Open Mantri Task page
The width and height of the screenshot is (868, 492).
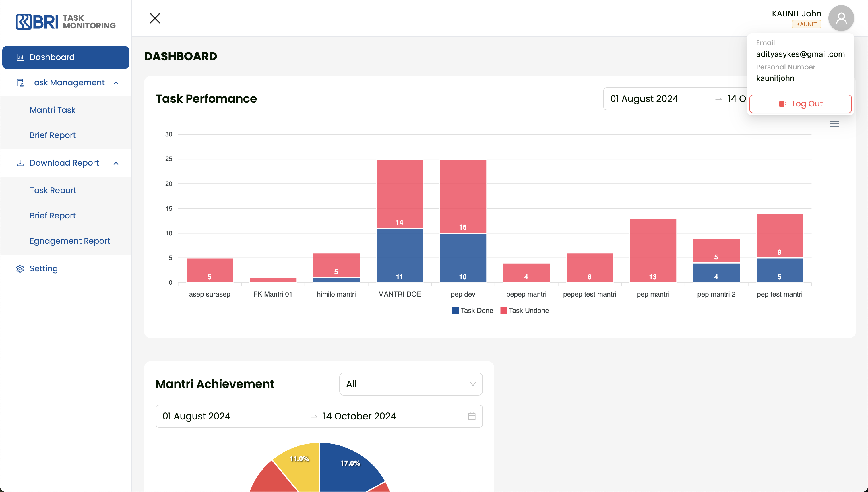tap(52, 110)
